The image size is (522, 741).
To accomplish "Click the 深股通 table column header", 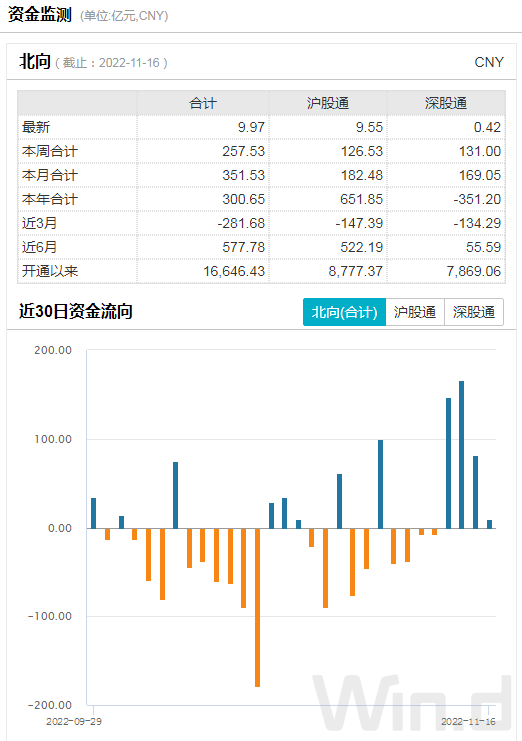I will [x=445, y=103].
